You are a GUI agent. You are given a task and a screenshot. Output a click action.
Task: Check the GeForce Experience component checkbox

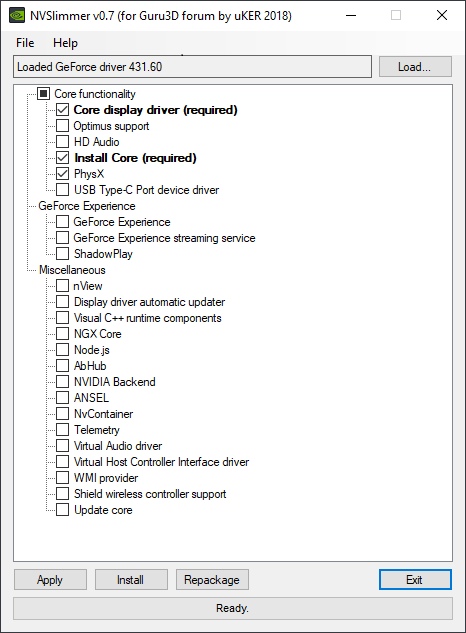point(62,222)
